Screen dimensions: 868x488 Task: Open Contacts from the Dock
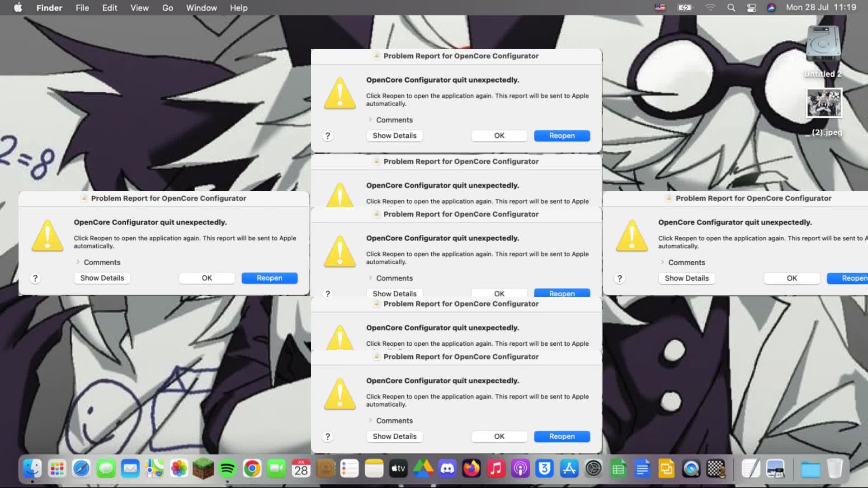[x=325, y=469]
